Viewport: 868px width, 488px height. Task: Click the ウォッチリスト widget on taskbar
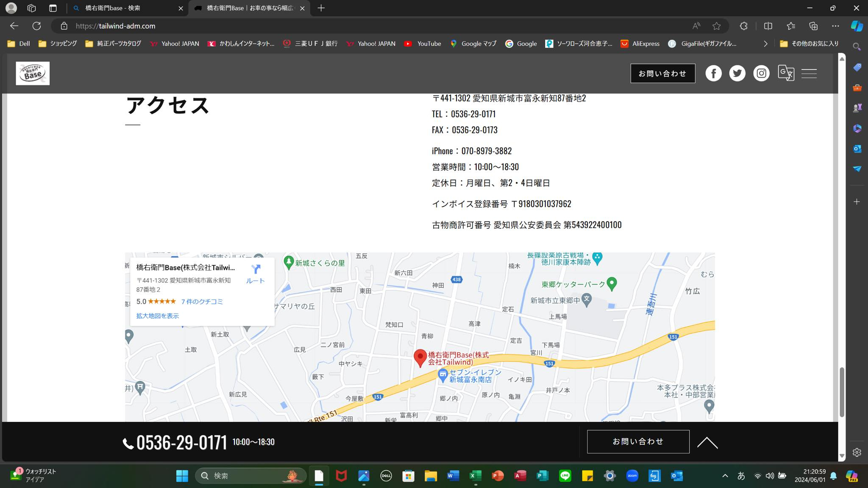click(x=33, y=475)
